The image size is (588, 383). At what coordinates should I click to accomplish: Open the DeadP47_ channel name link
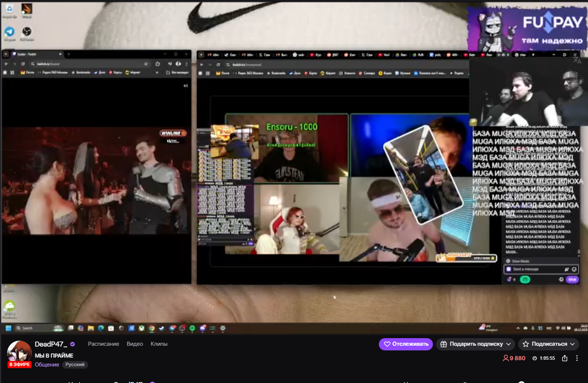tap(51, 344)
